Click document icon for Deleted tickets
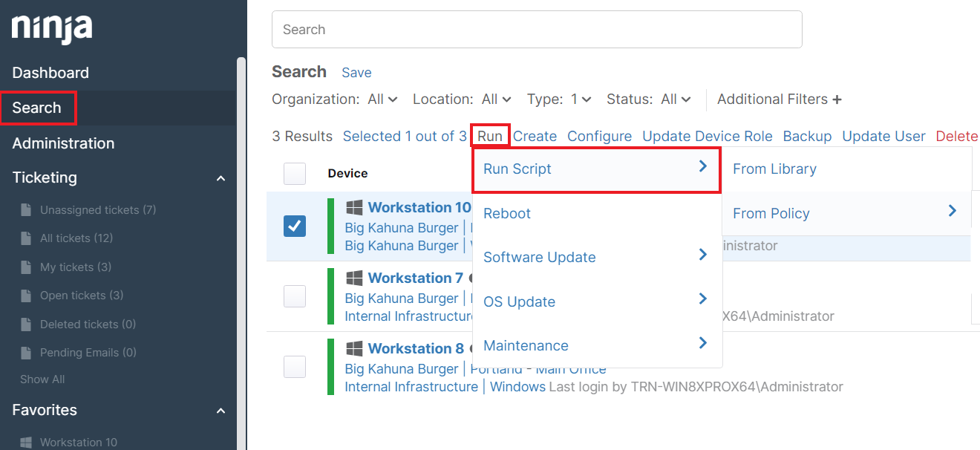980x450 pixels. [x=26, y=325]
